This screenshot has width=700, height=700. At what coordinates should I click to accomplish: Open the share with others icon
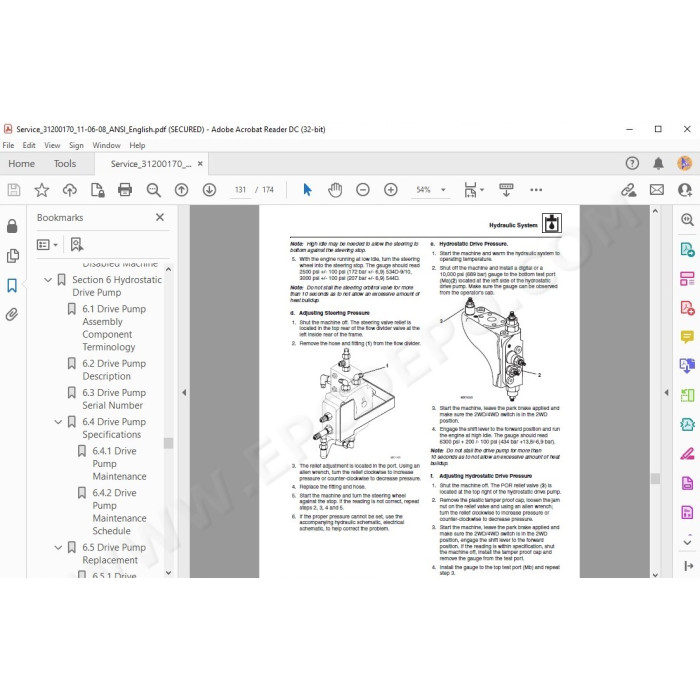click(x=685, y=190)
